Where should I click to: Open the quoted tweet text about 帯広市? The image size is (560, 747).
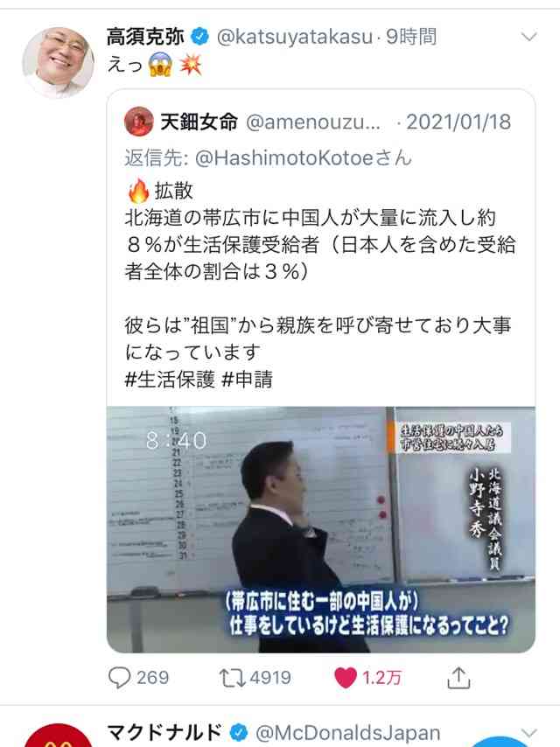click(x=319, y=244)
